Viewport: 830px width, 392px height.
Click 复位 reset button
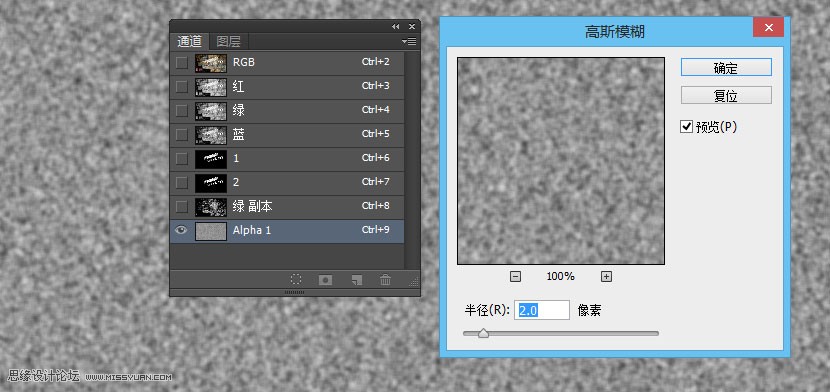tap(726, 96)
